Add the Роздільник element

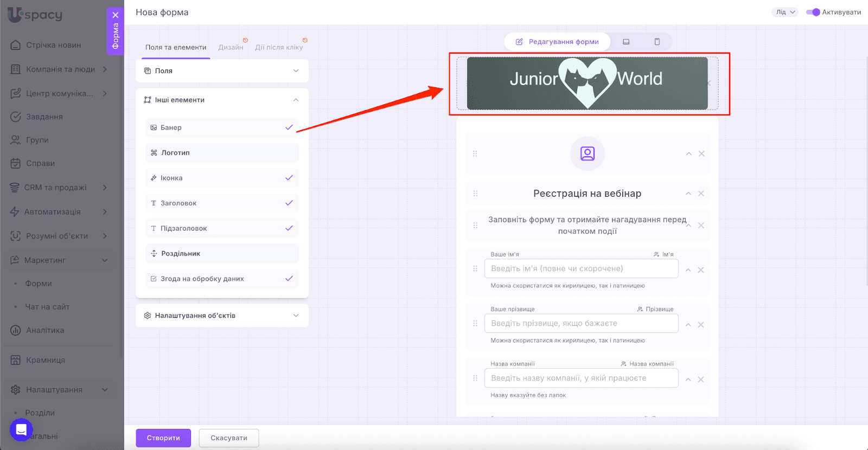[222, 254]
